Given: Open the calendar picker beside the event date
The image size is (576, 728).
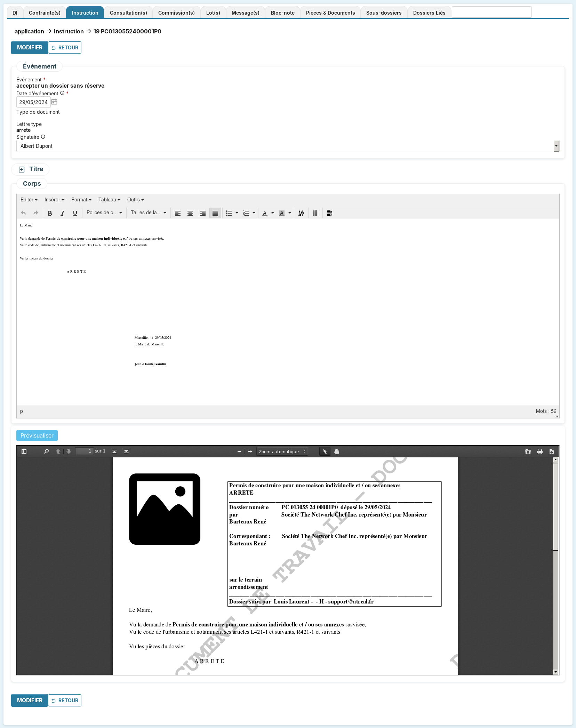Looking at the screenshot, I should [54, 102].
